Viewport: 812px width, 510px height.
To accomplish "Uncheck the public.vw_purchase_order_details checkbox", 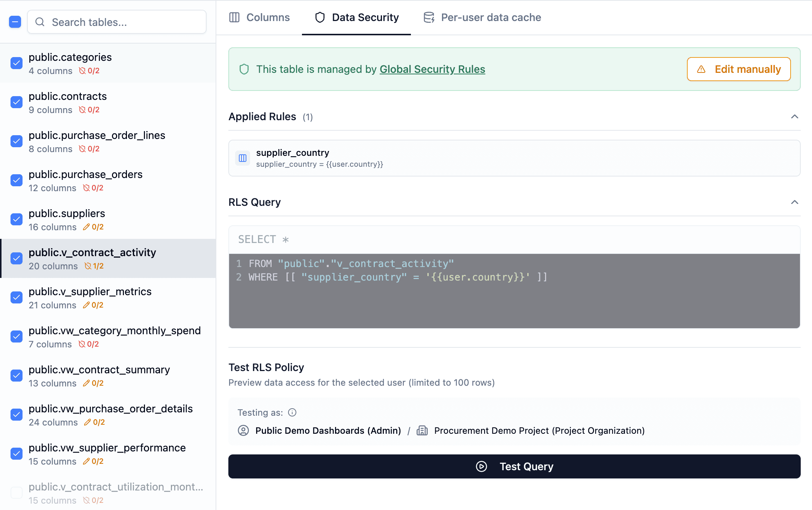I will [x=17, y=415].
